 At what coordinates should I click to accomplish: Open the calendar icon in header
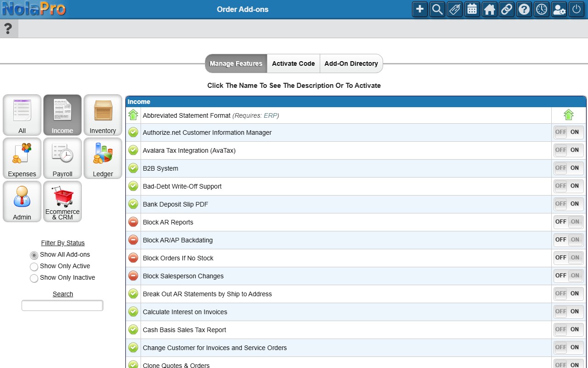(x=472, y=9)
